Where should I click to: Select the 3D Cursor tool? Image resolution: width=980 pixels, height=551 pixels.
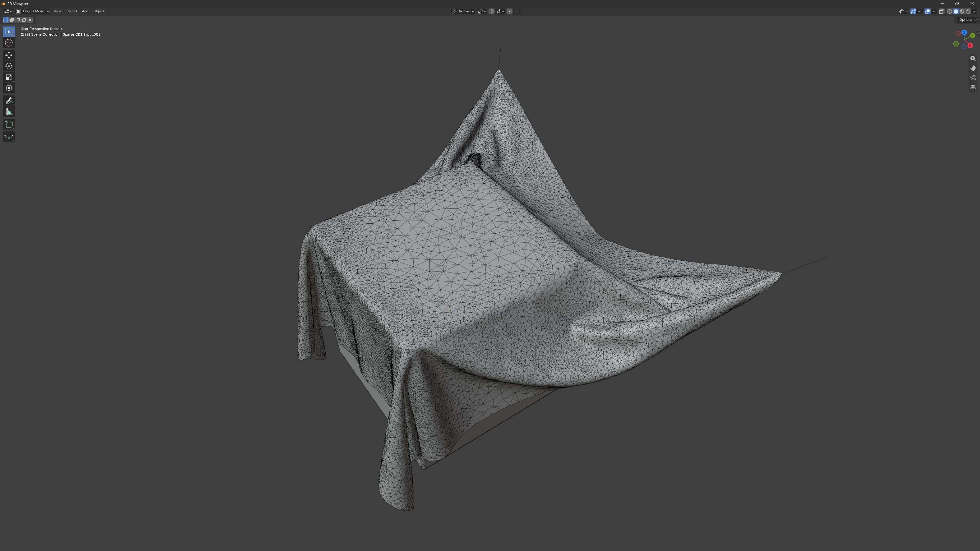click(9, 43)
